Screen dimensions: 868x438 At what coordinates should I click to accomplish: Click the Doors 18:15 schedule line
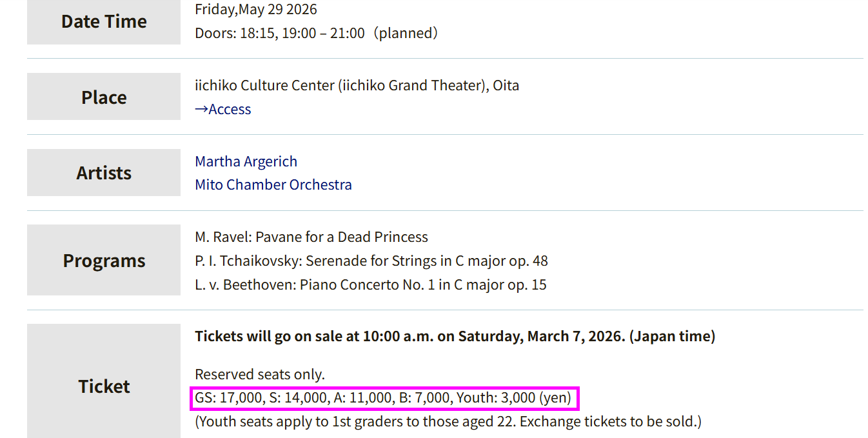[316, 33]
